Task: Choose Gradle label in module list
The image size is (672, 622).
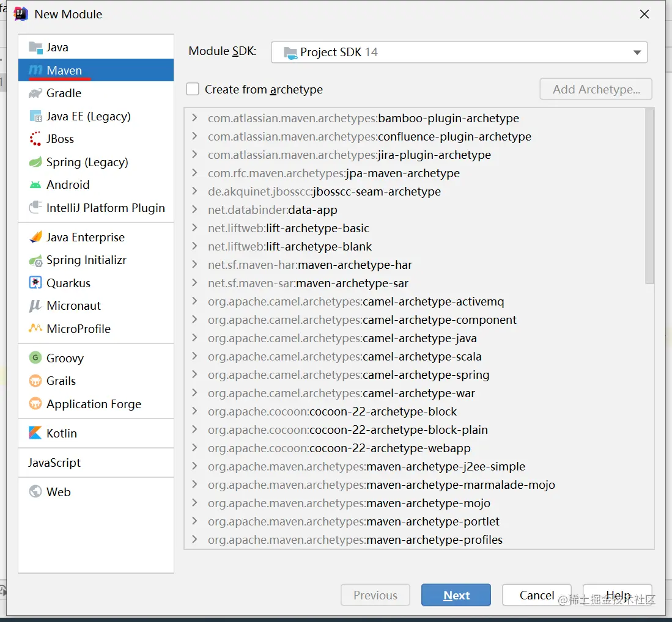Action: (64, 93)
